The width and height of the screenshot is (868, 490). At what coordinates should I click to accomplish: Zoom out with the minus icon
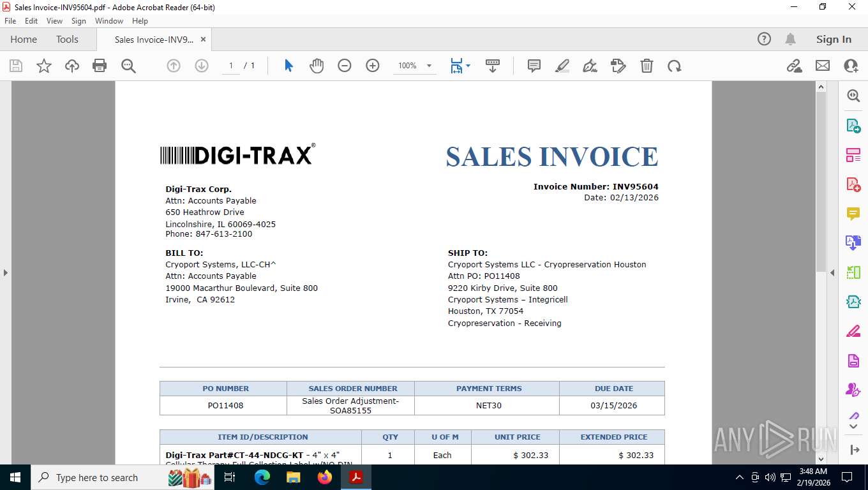pos(345,66)
